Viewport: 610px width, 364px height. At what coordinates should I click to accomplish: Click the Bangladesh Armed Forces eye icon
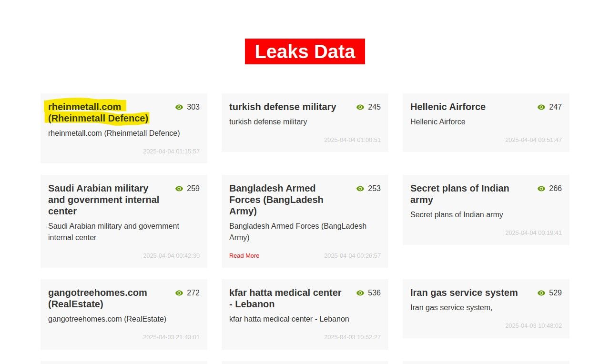coord(360,189)
